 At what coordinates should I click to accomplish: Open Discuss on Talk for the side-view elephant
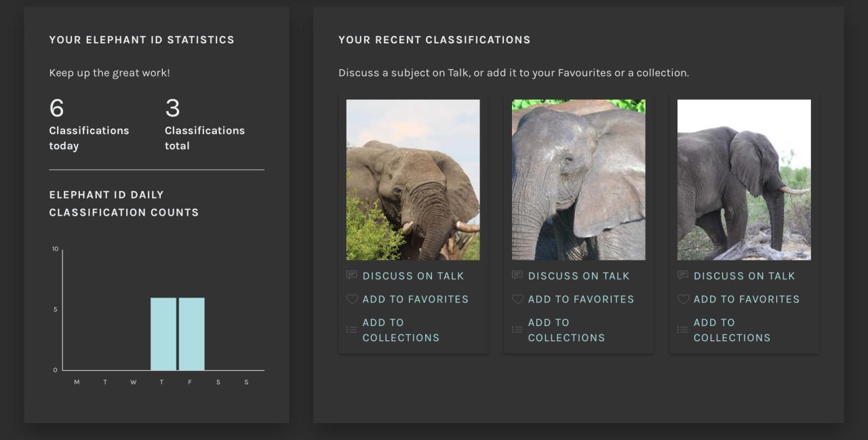click(744, 276)
